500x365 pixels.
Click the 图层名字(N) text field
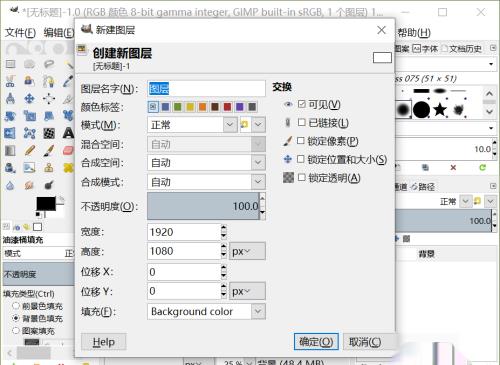206,89
